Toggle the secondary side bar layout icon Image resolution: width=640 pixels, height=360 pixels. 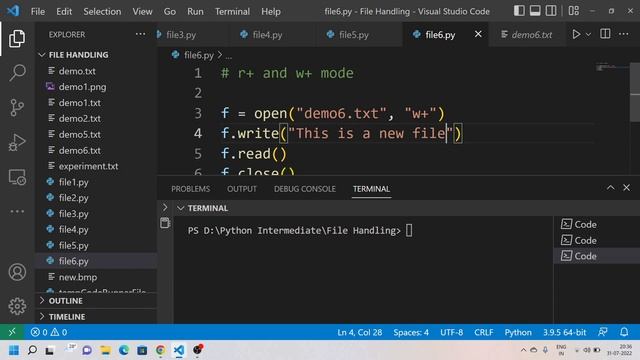point(551,11)
